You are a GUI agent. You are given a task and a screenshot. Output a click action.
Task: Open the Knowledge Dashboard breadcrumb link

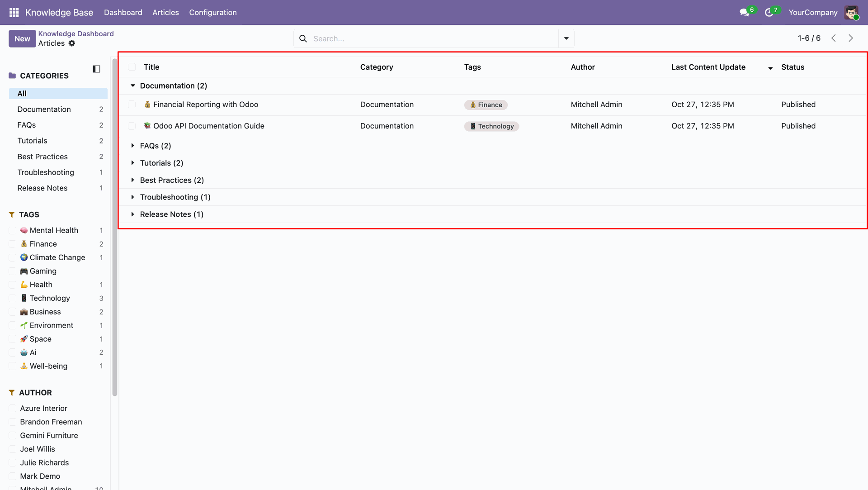(x=76, y=33)
